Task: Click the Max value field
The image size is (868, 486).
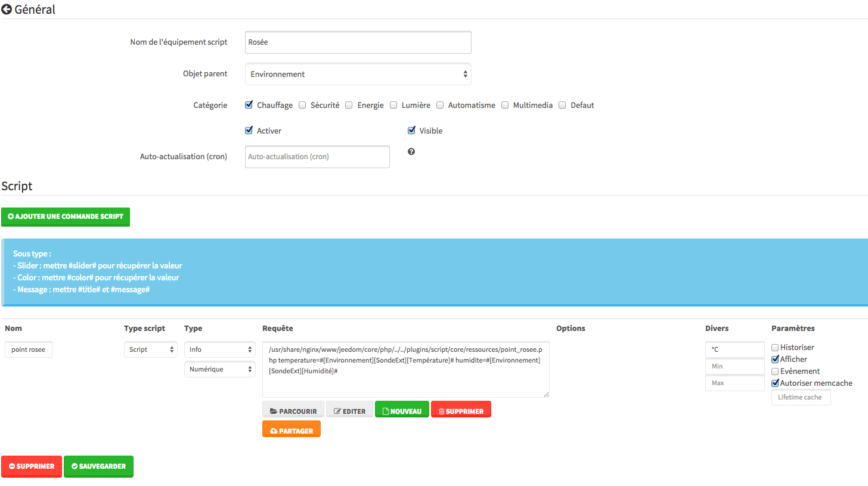Action: point(734,383)
